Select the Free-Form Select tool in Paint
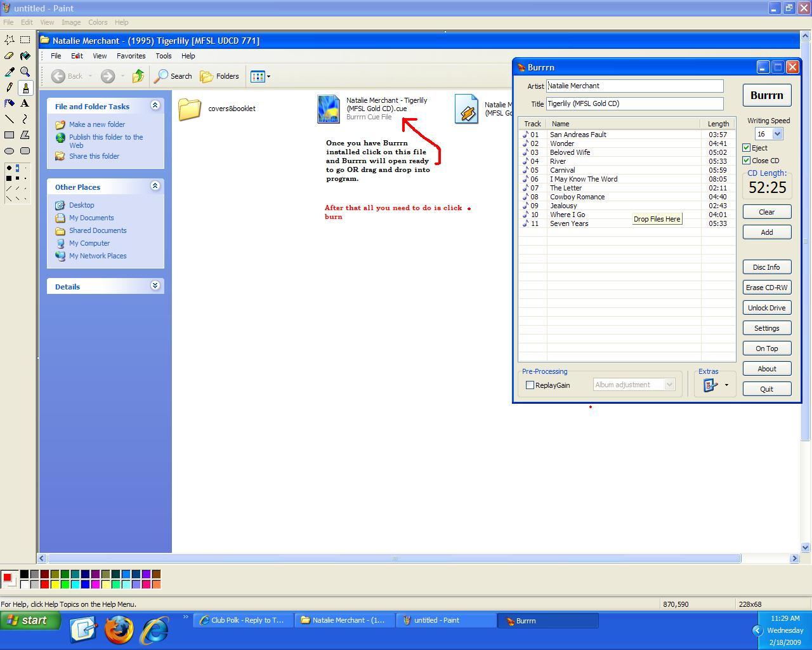812x650 pixels. [x=10, y=39]
